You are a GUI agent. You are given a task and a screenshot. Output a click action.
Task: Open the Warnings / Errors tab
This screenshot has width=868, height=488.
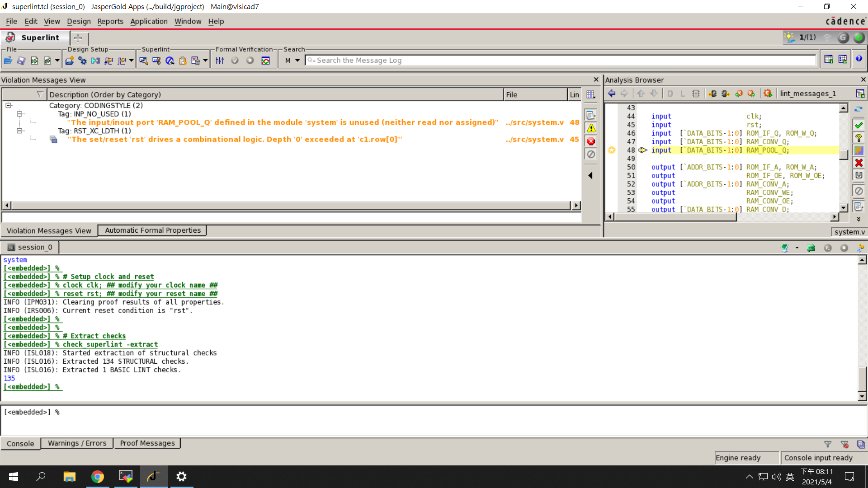[x=77, y=443]
